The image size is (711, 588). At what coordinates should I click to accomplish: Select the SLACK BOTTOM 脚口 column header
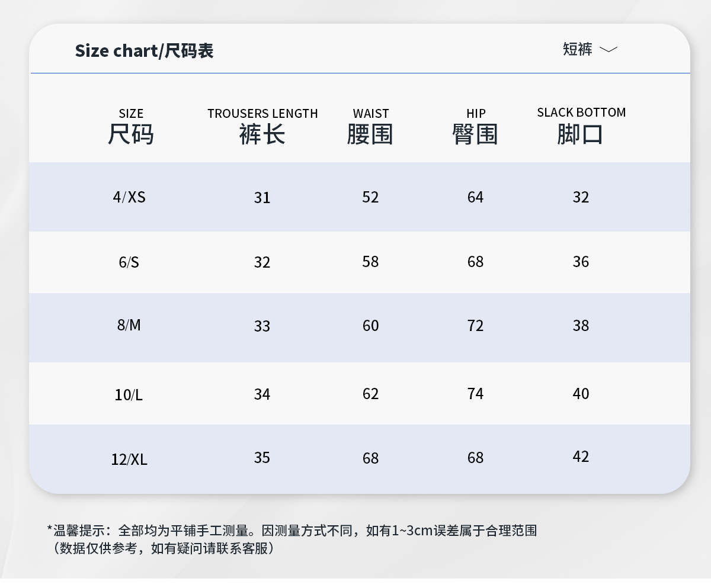coord(581,127)
